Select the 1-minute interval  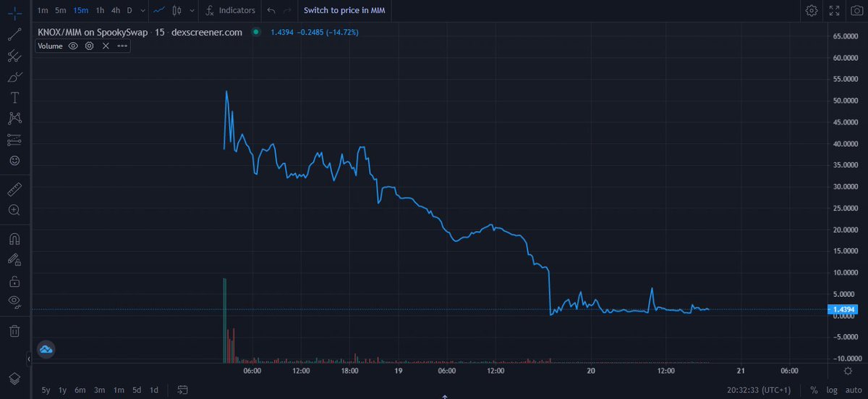[43, 11]
